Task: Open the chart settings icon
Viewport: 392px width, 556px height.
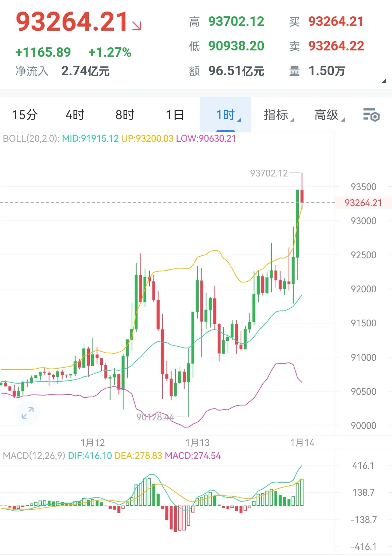Action: coord(371,115)
